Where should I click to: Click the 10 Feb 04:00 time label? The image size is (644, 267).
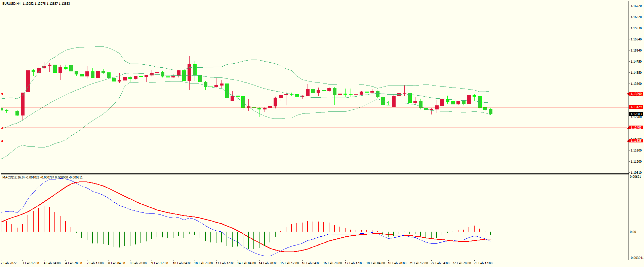tap(182, 263)
